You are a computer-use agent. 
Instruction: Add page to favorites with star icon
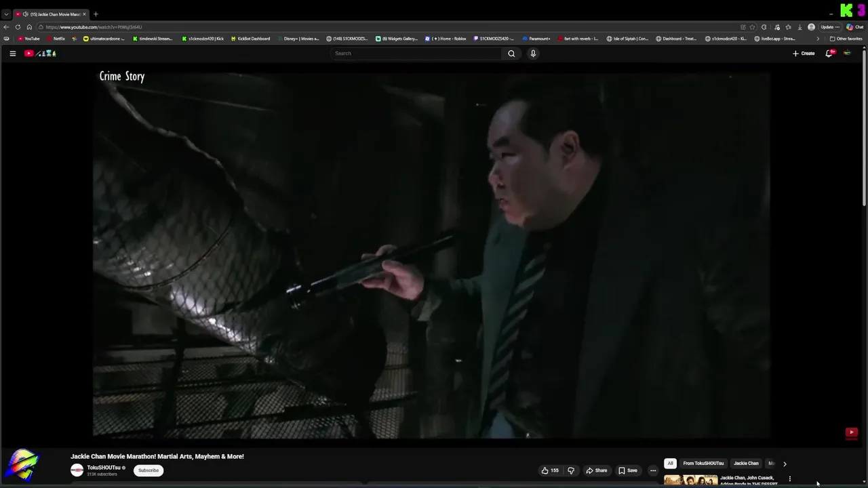752,27
